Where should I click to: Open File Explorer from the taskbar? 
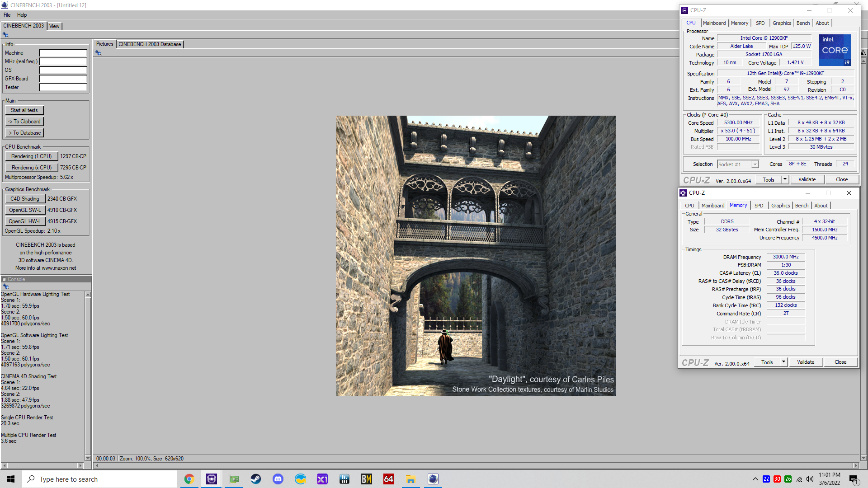(410, 479)
